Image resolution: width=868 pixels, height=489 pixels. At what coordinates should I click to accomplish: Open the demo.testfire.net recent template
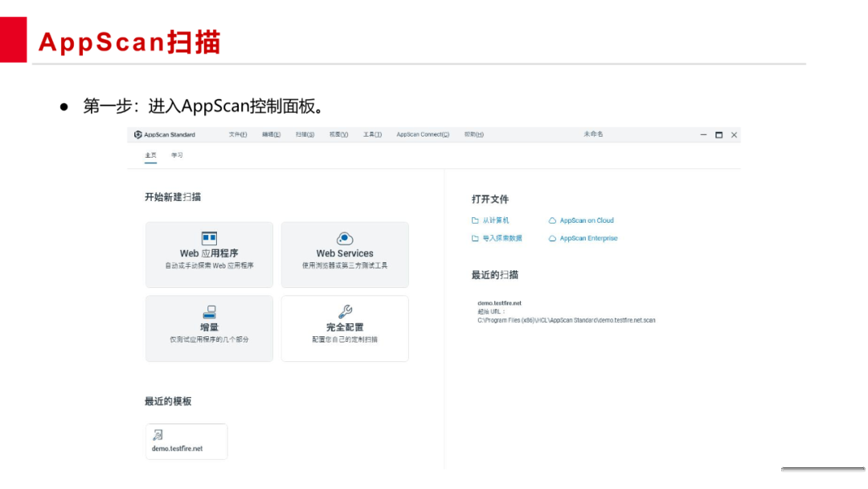(x=186, y=442)
